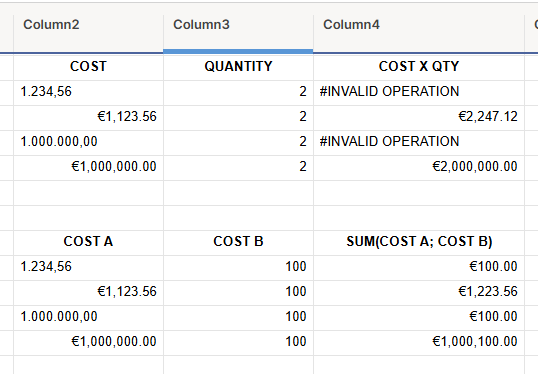Select the €1,000,100.00 sum cell
This screenshot has width=538, height=374.
[x=419, y=342]
